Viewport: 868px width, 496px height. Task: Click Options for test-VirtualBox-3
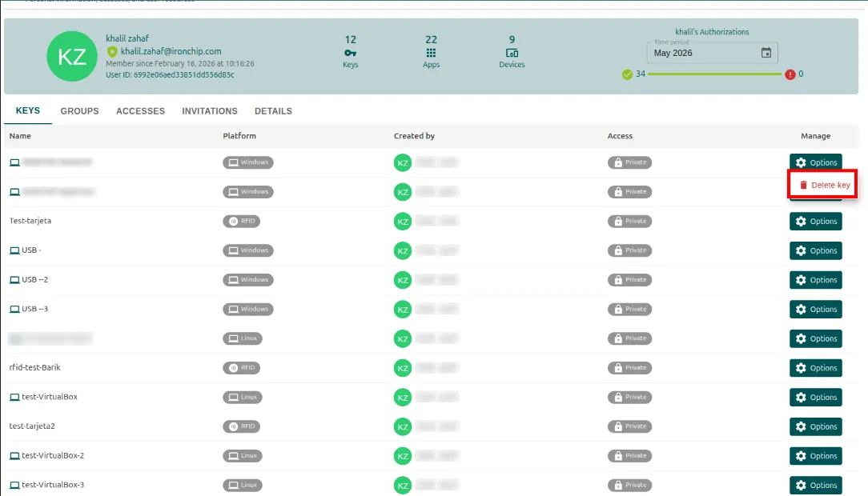[815, 485]
